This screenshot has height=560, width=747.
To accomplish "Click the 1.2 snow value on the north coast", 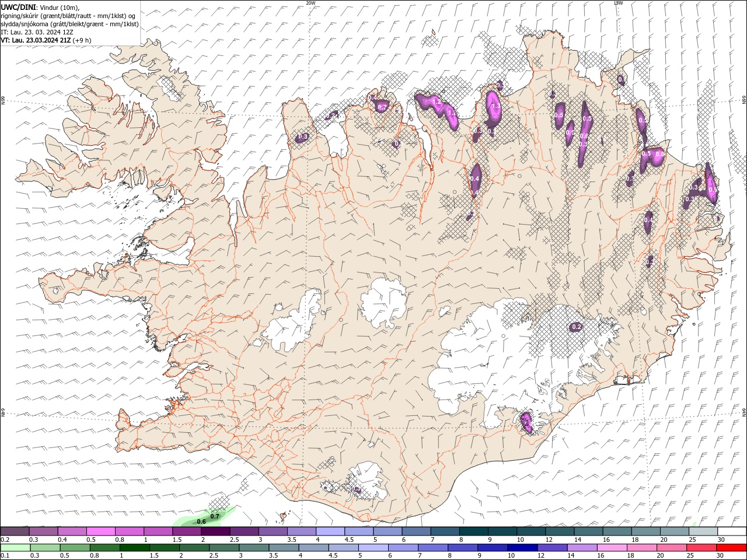I will pos(436,101).
